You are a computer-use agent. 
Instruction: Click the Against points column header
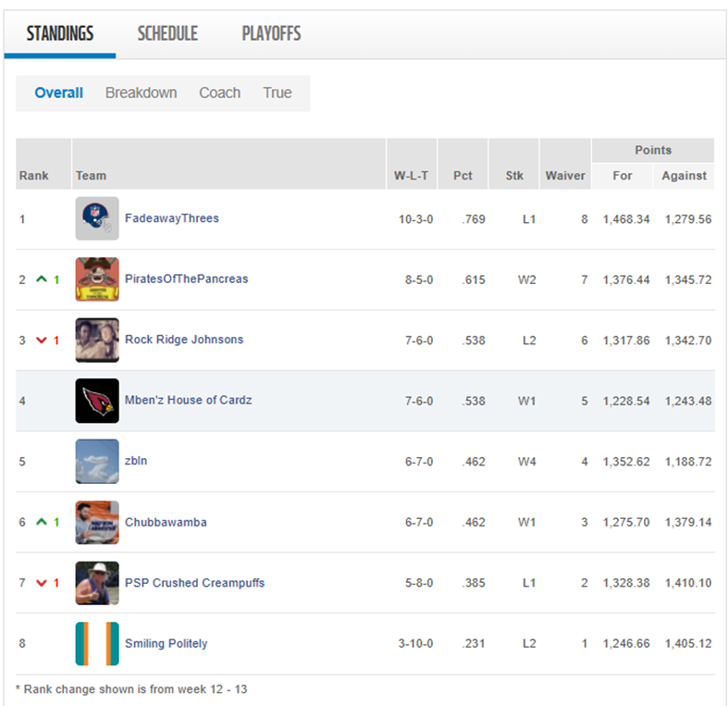coord(684,176)
